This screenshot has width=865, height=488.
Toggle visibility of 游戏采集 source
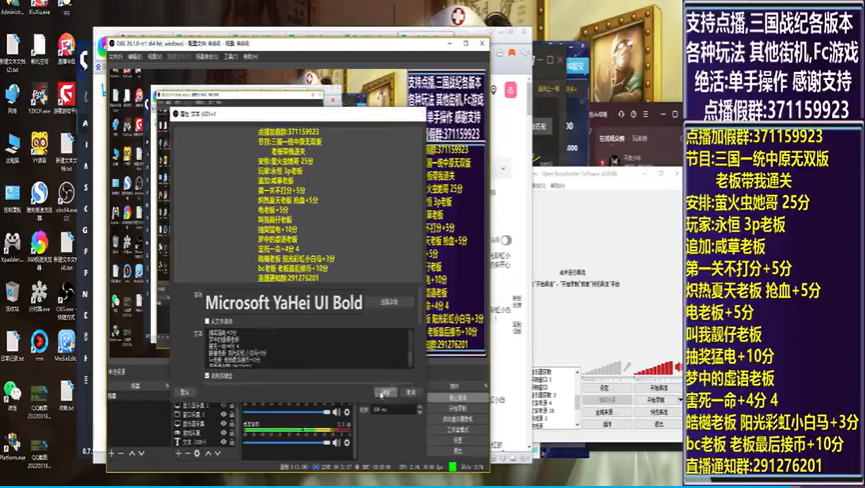click(x=223, y=433)
